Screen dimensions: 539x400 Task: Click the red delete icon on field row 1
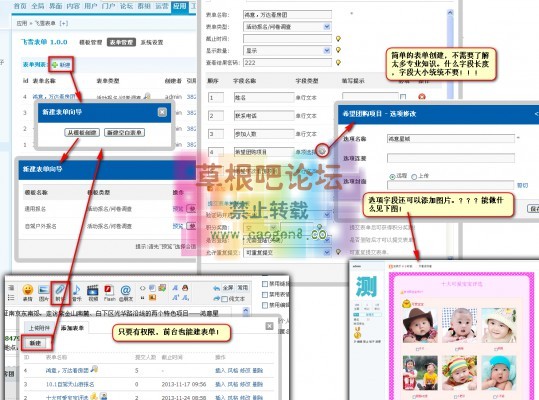(x=422, y=97)
